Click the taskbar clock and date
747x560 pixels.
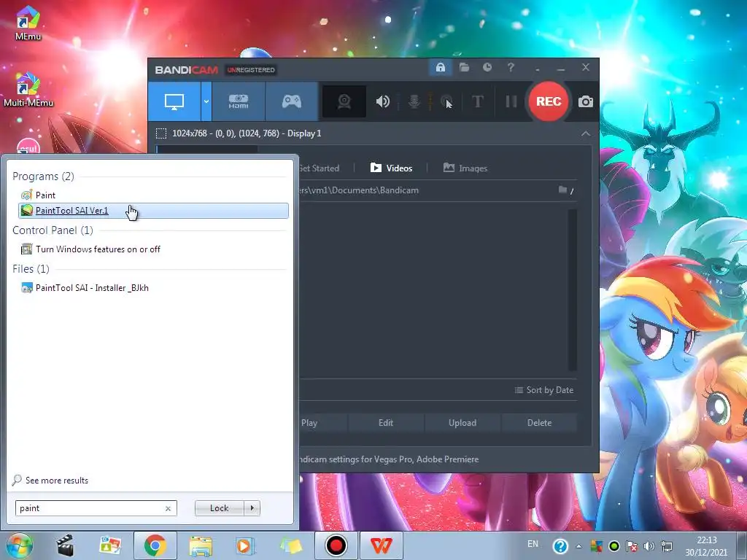coord(707,546)
